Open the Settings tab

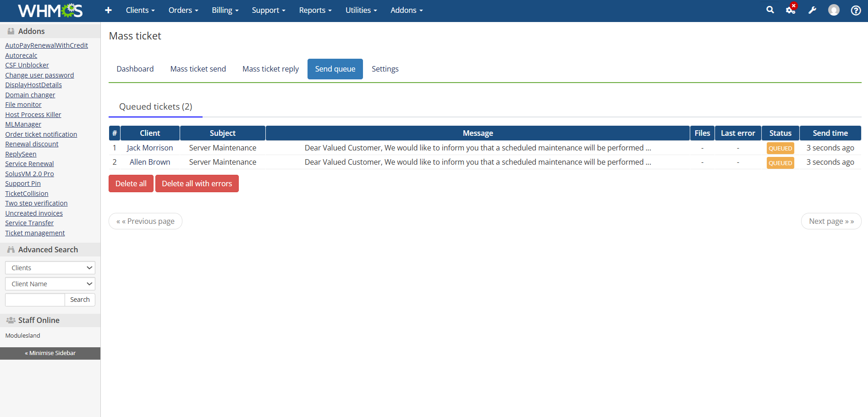[x=385, y=69]
